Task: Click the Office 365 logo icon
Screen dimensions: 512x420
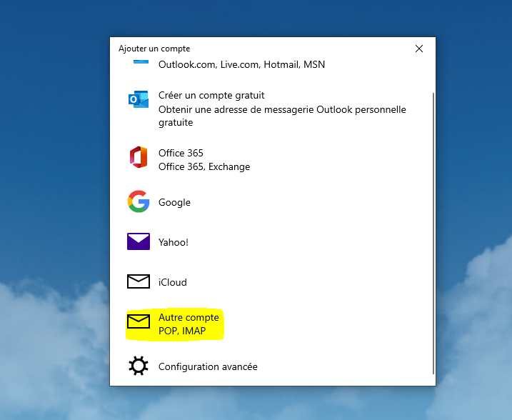Action: click(x=139, y=157)
